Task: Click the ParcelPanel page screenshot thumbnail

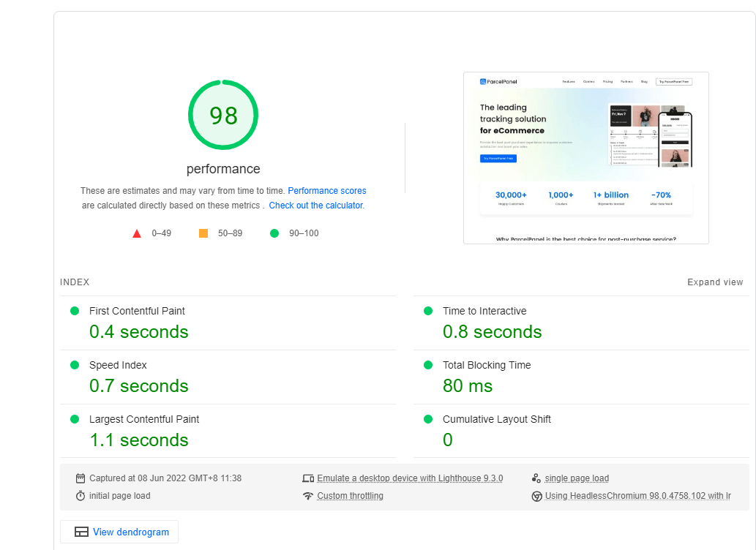Action: (585, 157)
